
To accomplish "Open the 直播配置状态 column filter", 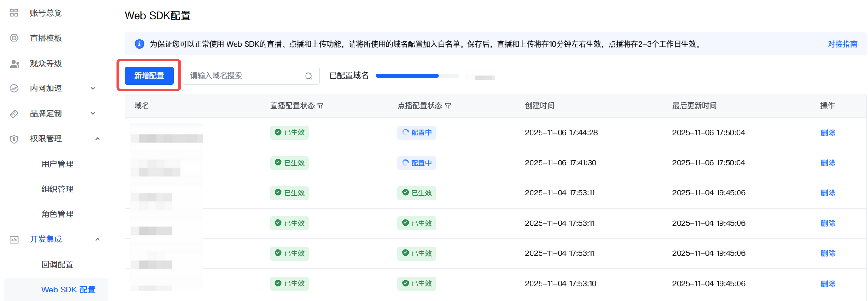I will point(320,106).
